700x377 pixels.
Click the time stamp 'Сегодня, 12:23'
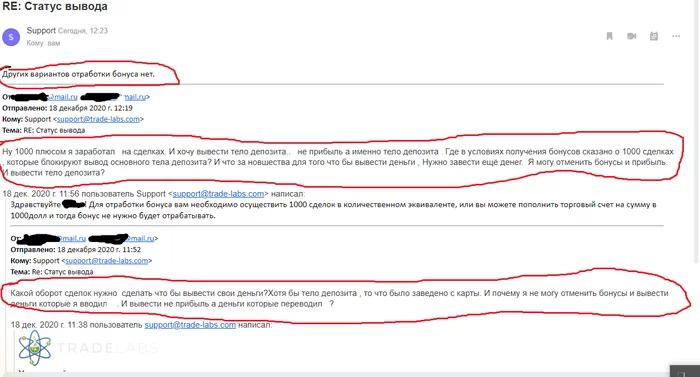(83, 31)
